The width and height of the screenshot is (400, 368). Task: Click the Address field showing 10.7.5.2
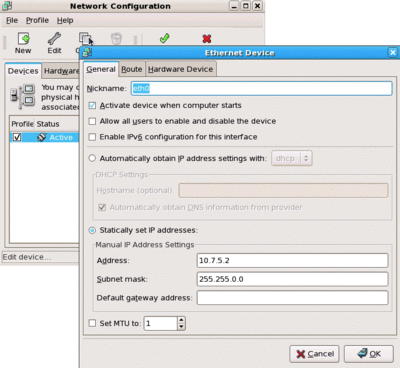point(292,260)
